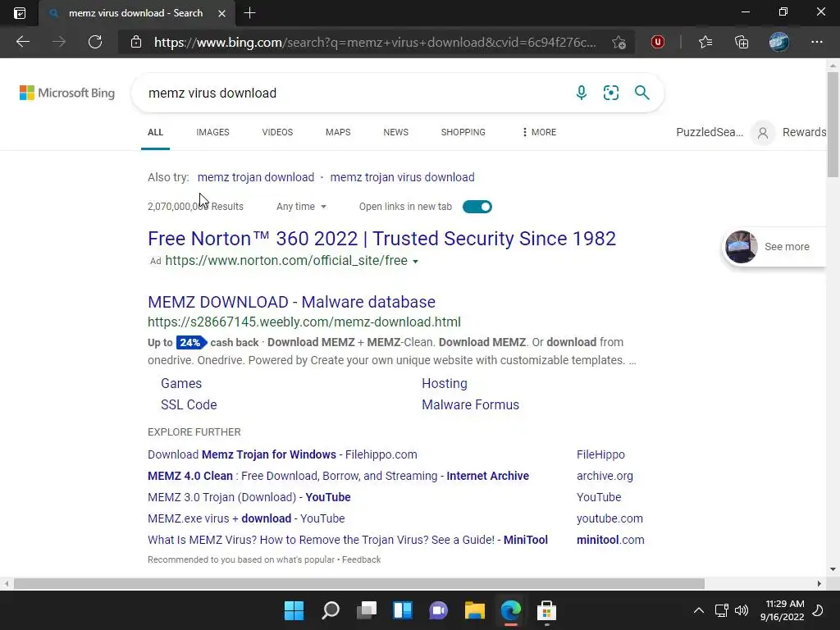Open the SSL Code sublink

tap(189, 405)
